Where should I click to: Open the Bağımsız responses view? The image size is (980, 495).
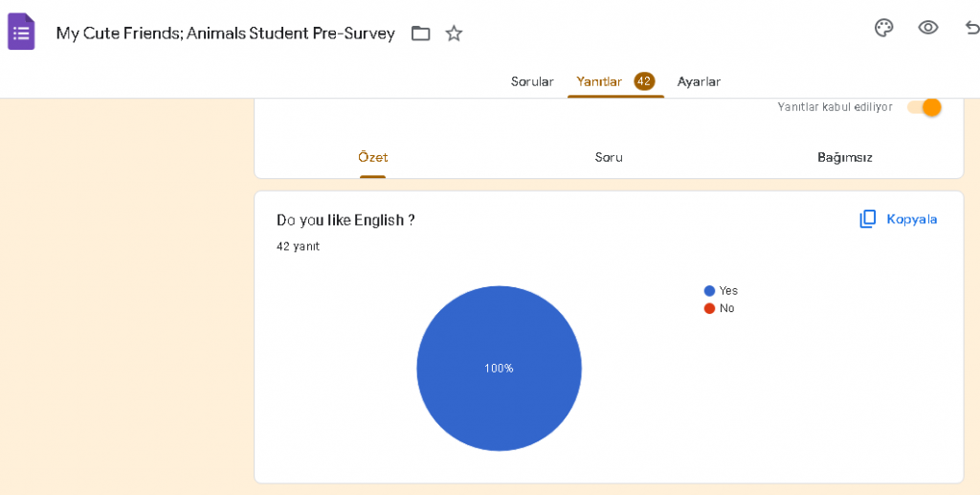pos(844,157)
